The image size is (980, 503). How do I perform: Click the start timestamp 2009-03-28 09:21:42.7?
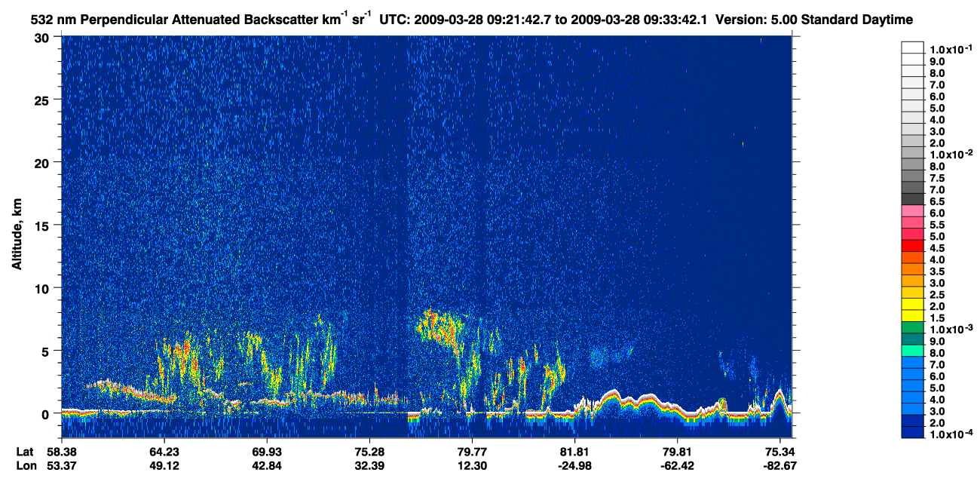coord(483,19)
